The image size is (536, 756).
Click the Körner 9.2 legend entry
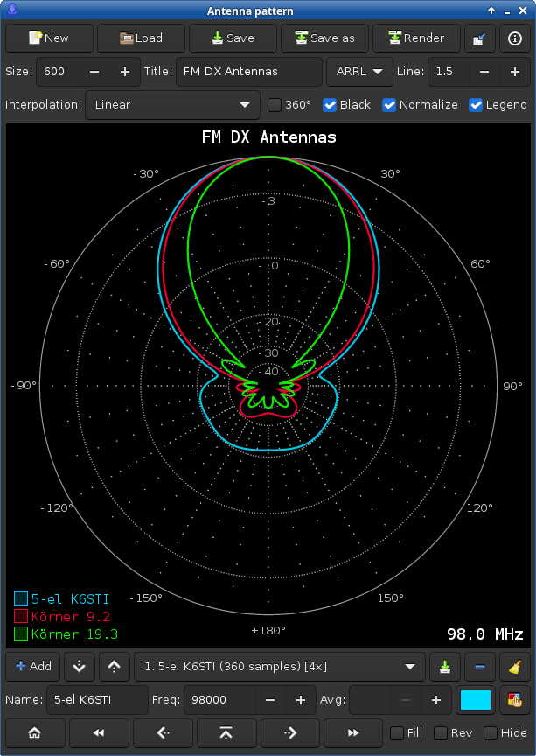[x=62, y=616]
